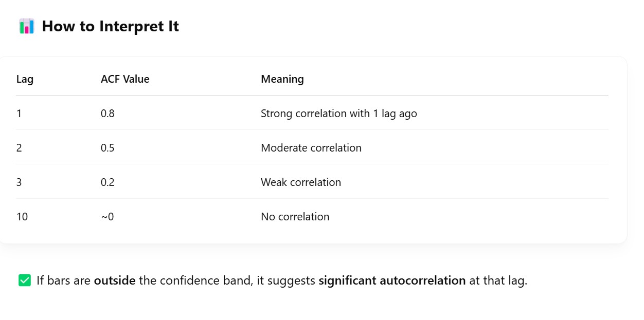Select the 'Weak correlation' cell

coord(300,182)
